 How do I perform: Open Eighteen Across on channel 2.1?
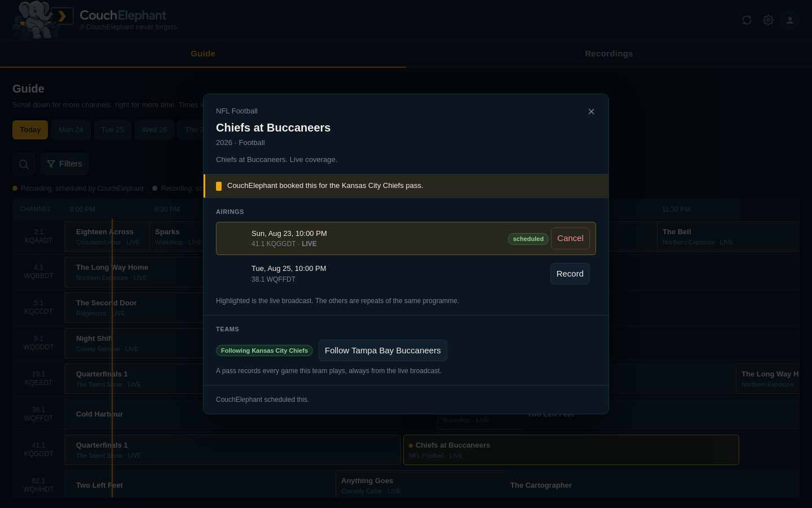107,237
